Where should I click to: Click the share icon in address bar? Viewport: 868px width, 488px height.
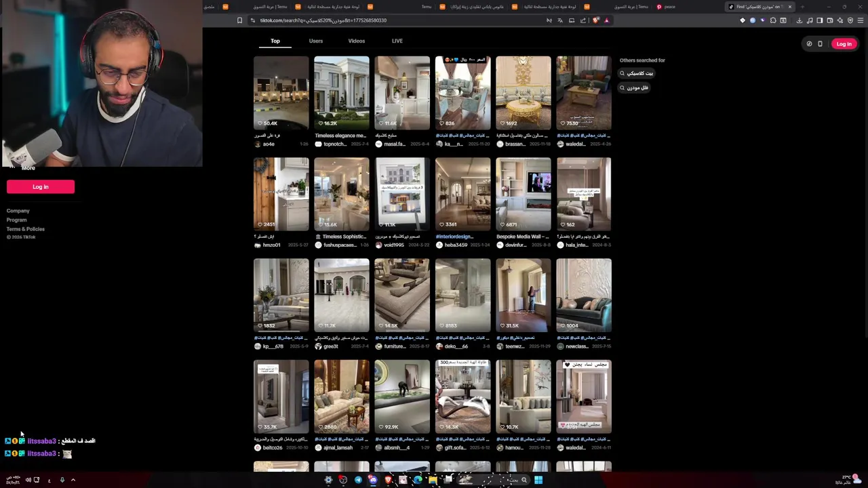coord(583,20)
